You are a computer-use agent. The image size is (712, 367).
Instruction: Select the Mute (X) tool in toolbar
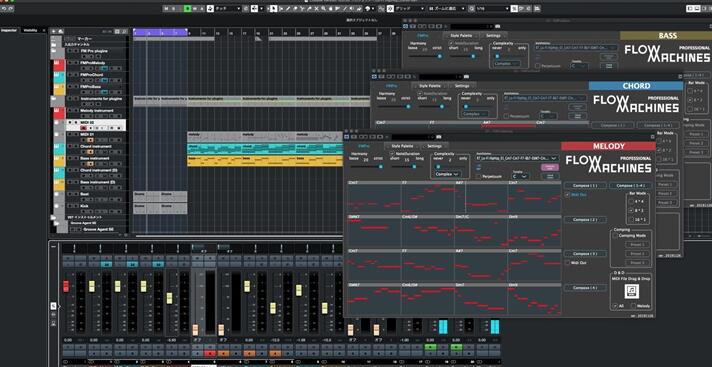[316, 9]
